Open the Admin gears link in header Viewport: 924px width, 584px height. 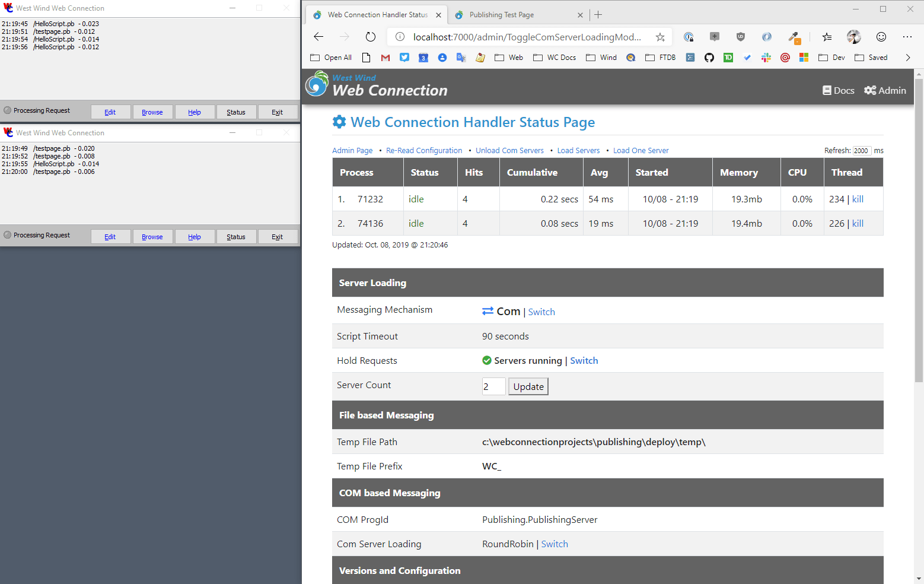tap(885, 90)
